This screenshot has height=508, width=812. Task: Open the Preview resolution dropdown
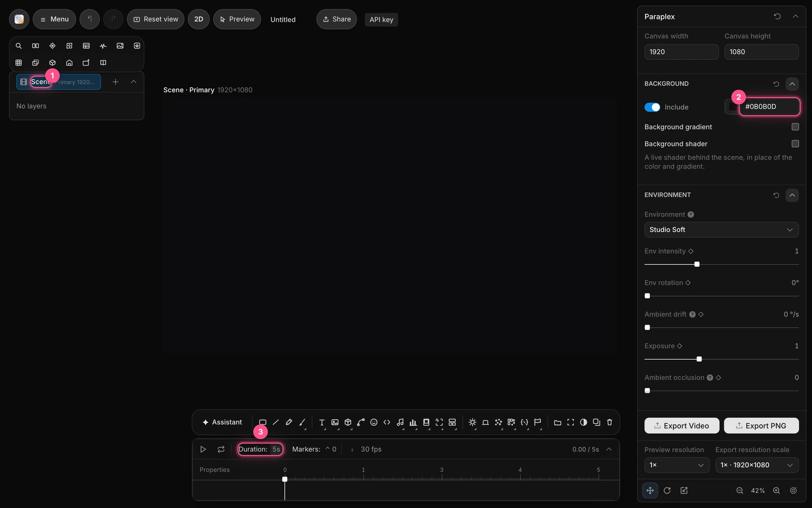point(677,465)
